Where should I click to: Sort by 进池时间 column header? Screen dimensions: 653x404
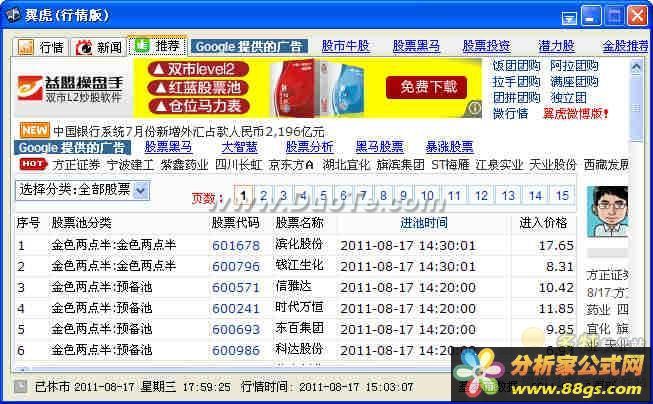click(x=424, y=223)
